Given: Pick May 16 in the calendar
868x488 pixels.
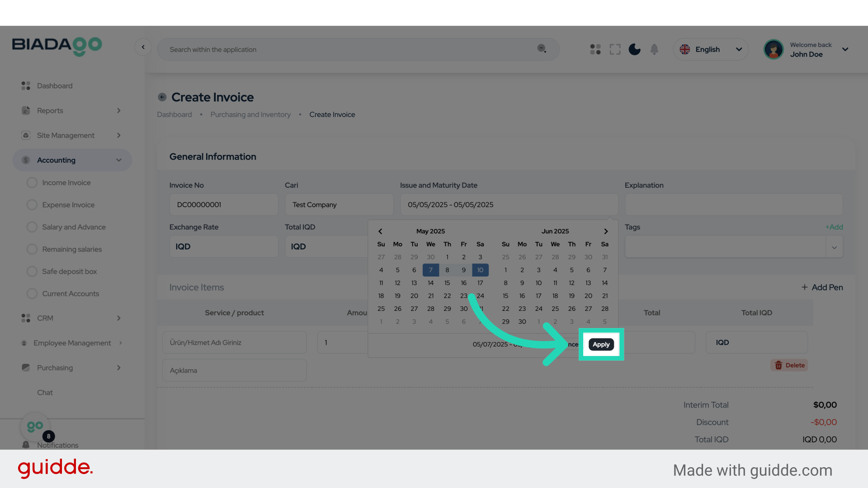Looking at the screenshot, I should (463, 283).
